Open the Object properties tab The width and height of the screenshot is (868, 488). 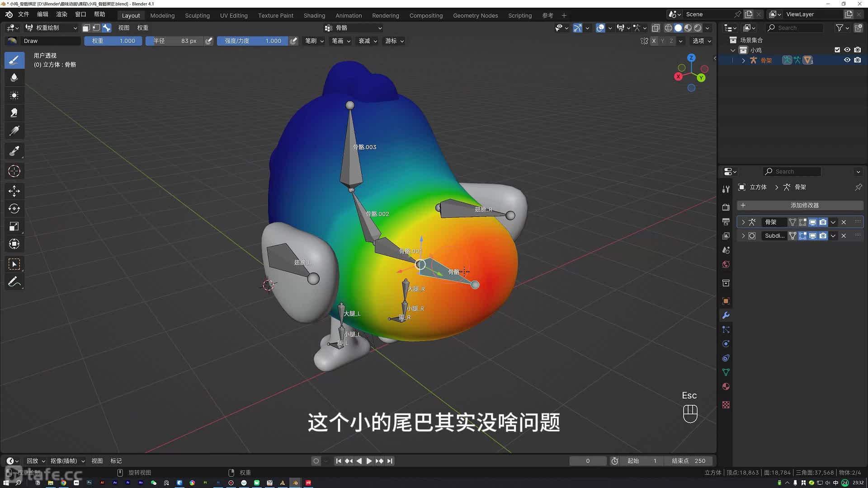(726, 301)
